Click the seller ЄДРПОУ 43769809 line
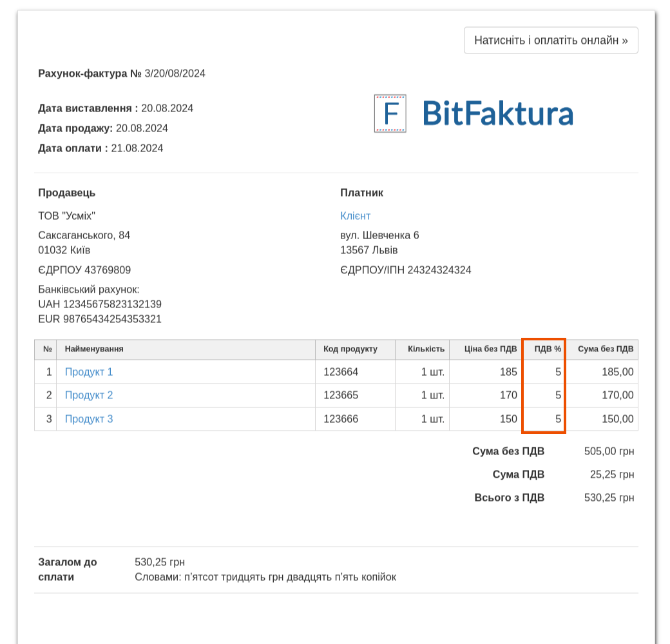 84,270
